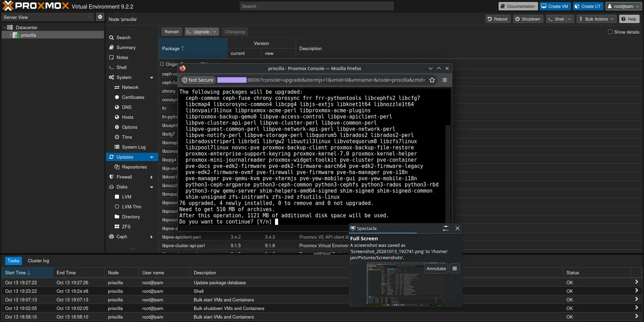Viewport: 644px width, 322px height.
Task: Select the priscilla node in tree
Action: (x=28, y=35)
